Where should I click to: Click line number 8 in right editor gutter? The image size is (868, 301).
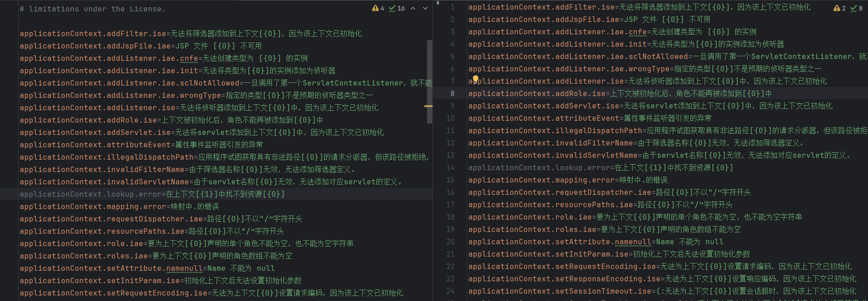[x=452, y=93]
